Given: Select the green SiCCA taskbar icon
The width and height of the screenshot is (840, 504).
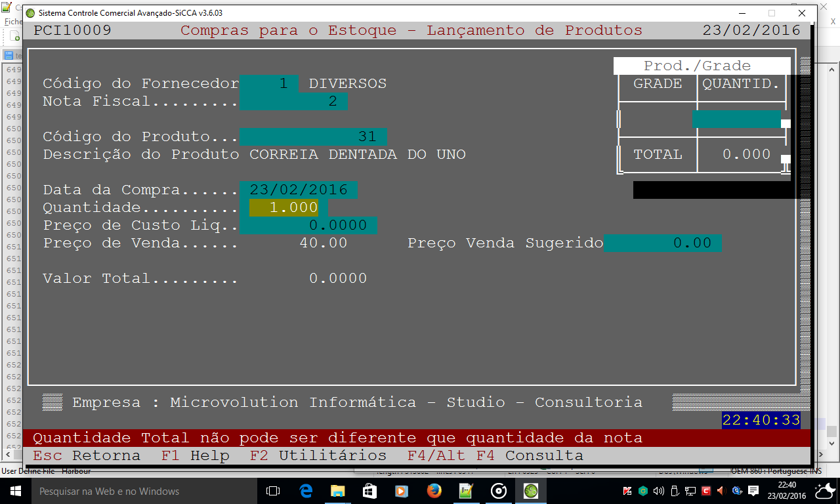Looking at the screenshot, I should coord(531,491).
